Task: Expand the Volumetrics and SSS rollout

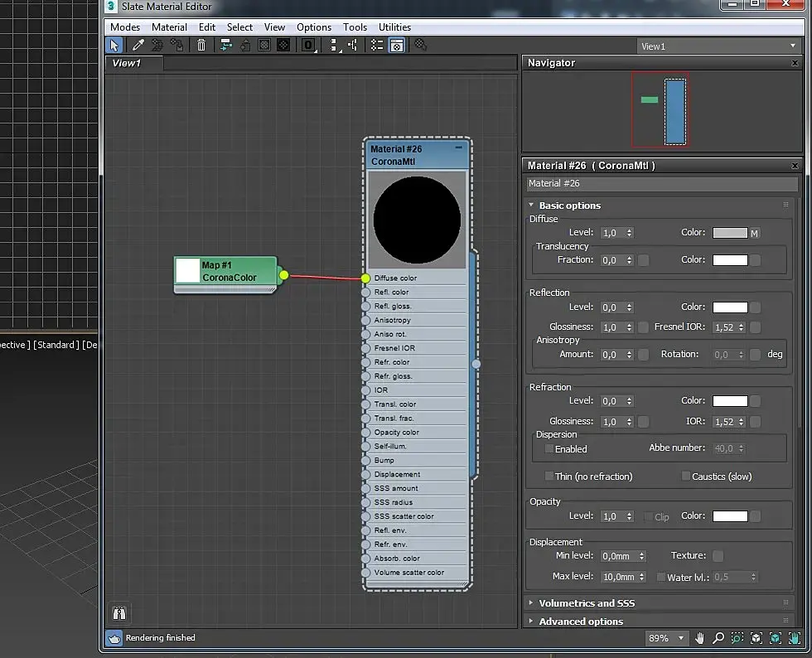Action: [587, 603]
